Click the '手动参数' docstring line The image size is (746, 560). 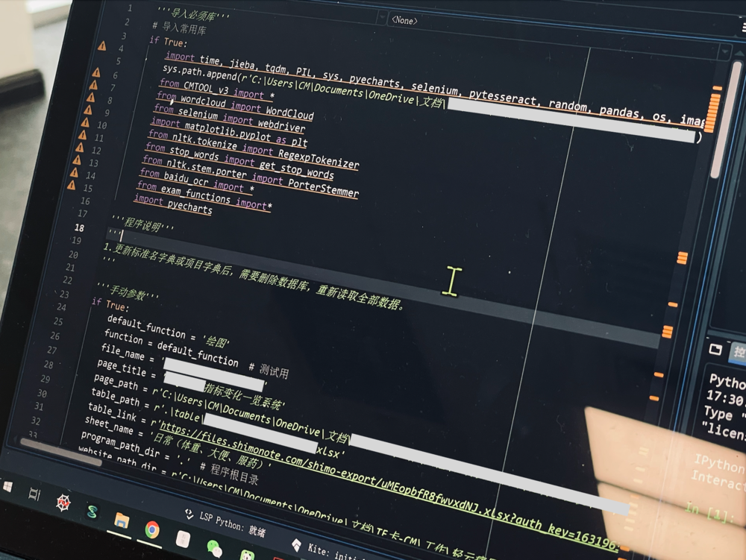pyautogui.click(x=128, y=291)
